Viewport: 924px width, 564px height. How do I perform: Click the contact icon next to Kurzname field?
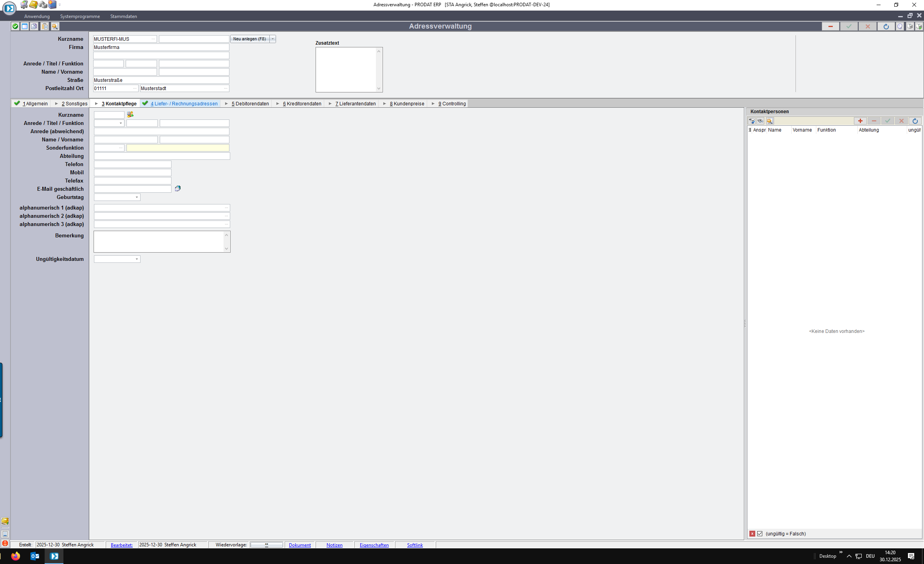coord(130,114)
